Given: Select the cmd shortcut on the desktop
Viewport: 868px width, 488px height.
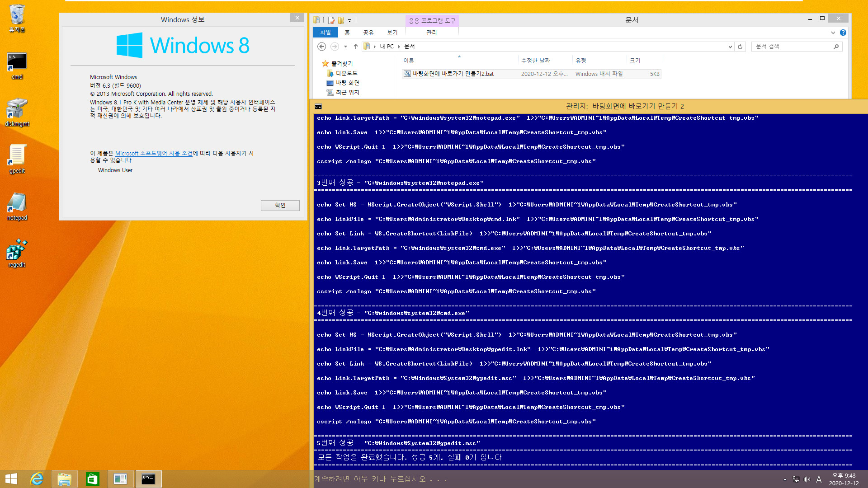Looking at the screenshot, I should [x=17, y=66].
